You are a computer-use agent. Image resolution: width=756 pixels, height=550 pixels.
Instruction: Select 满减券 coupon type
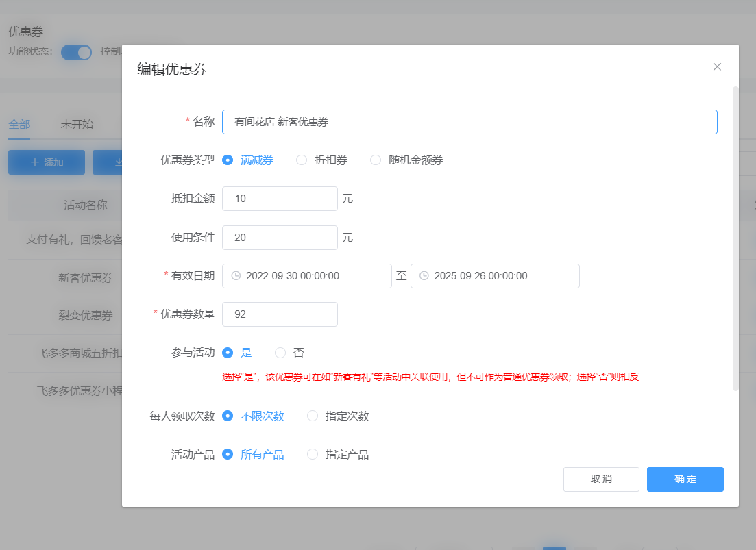click(x=248, y=160)
